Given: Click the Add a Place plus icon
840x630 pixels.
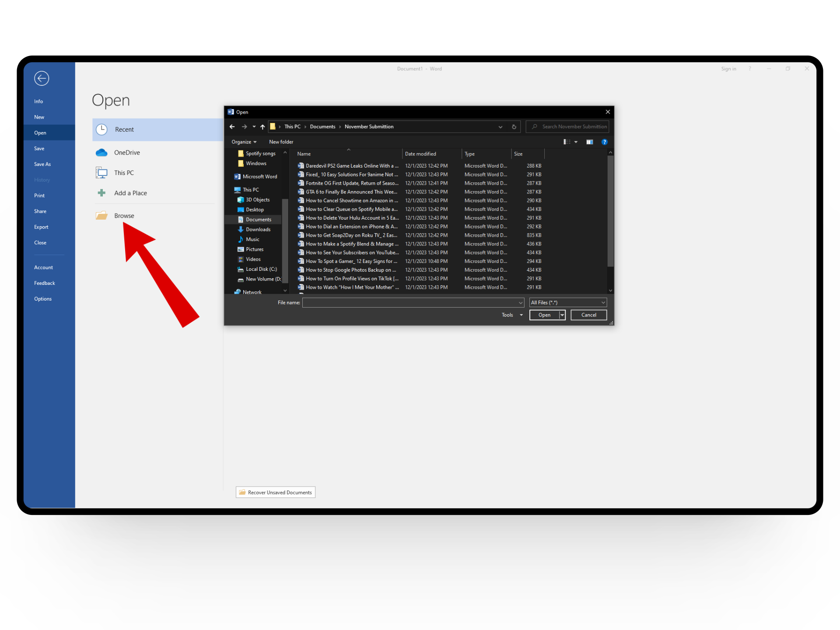Looking at the screenshot, I should click(x=101, y=193).
